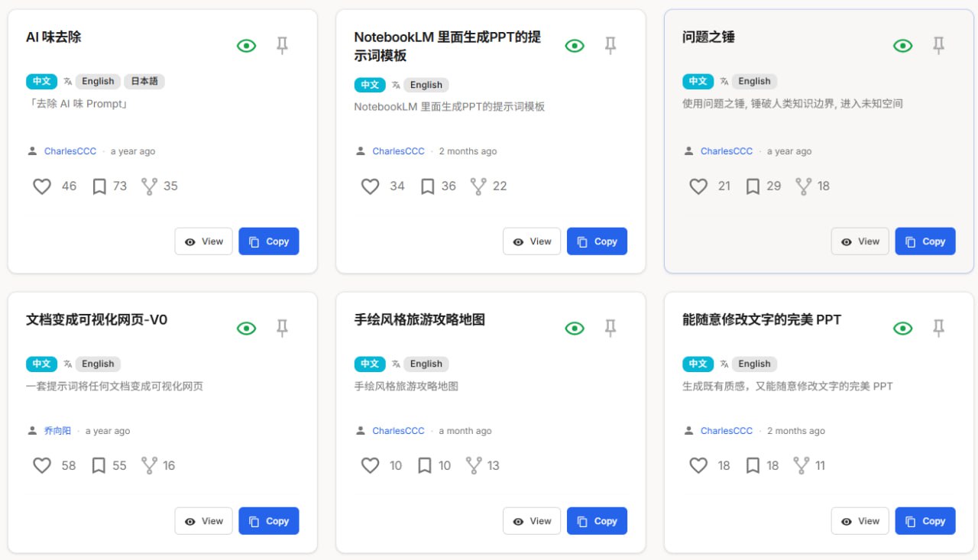978x560 pixels.
Task: Select English on the 问题之锤 card
Action: coord(754,81)
